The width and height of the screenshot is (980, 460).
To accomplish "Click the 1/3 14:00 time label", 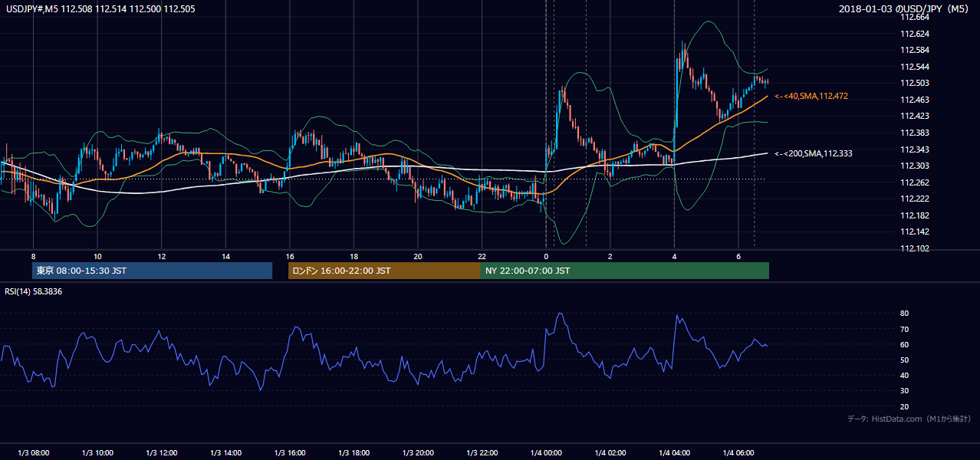I will [x=225, y=453].
